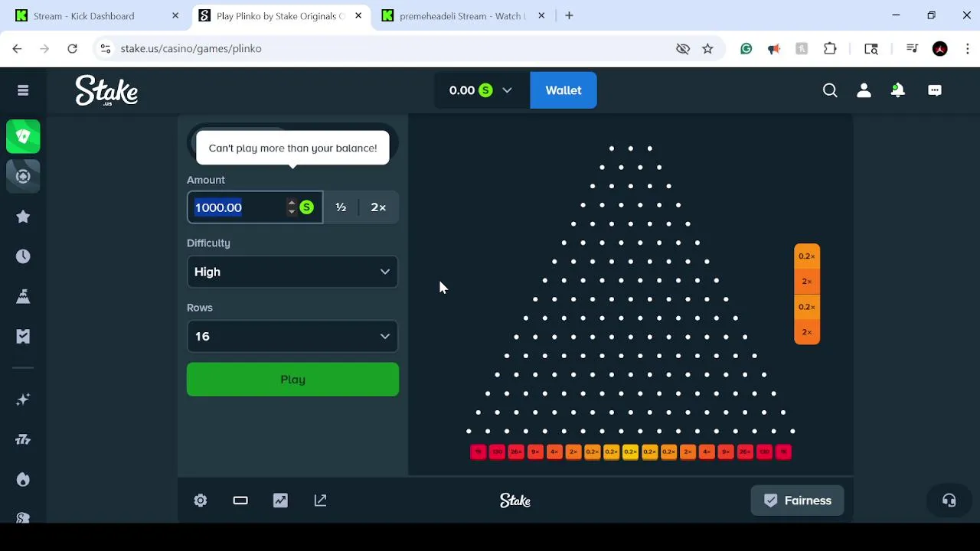
Task: Bookmark this page with the star icon
Action: coord(707,48)
